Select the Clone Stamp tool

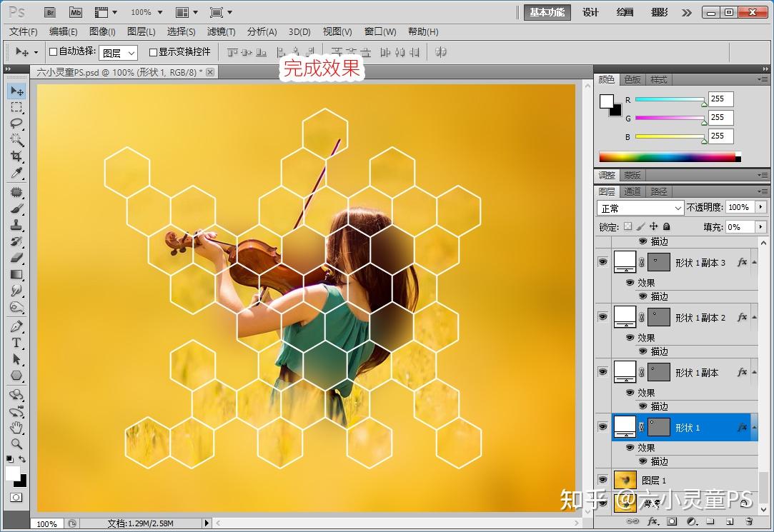16,225
